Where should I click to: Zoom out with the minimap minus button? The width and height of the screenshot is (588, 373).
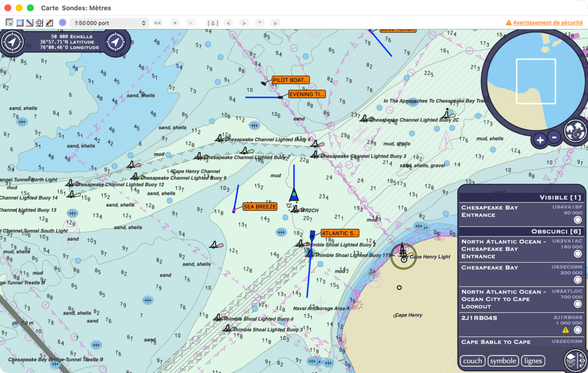point(554,138)
